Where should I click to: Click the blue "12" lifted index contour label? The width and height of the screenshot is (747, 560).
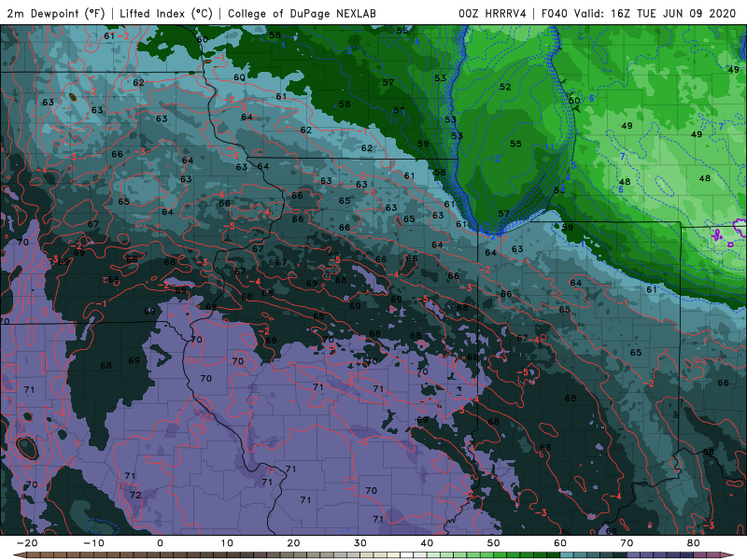(x=495, y=159)
